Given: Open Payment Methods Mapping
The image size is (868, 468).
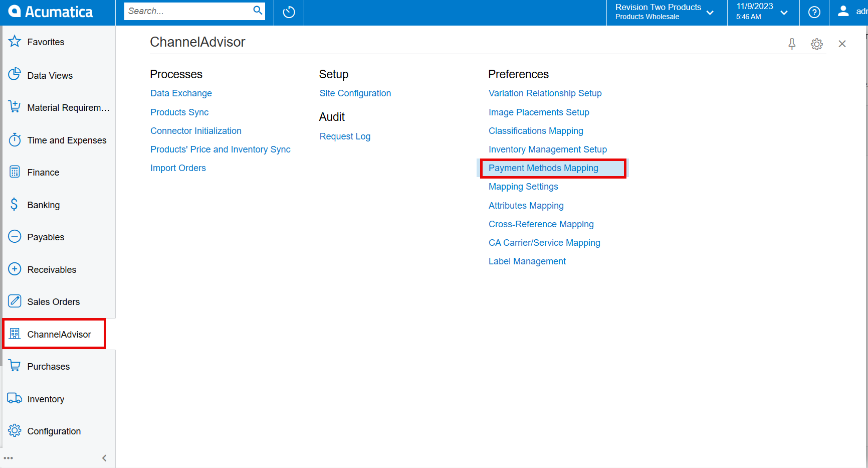Looking at the screenshot, I should pos(543,168).
